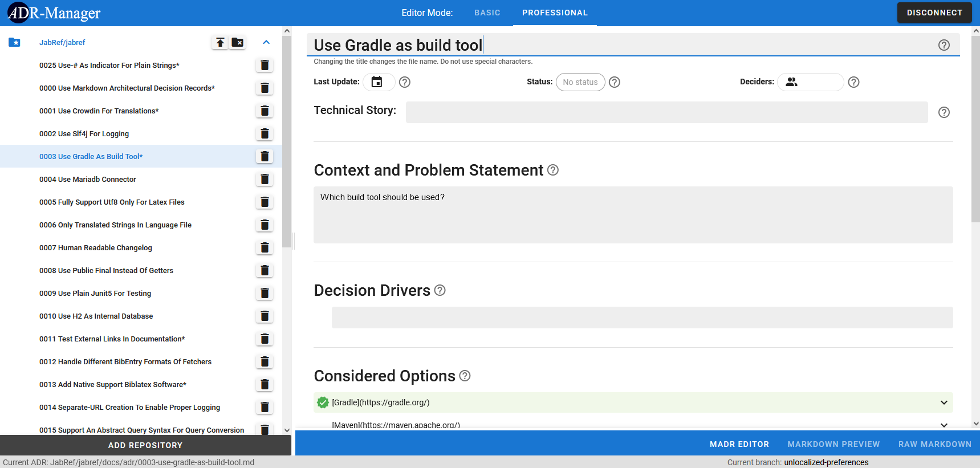Switch to Basic editor mode

tap(487, 13)
